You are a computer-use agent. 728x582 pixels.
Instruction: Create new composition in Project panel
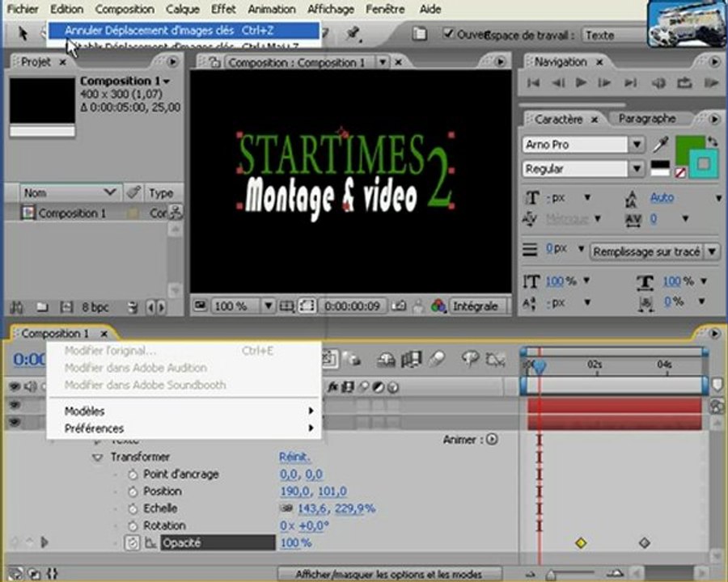(x=66, y=307)
